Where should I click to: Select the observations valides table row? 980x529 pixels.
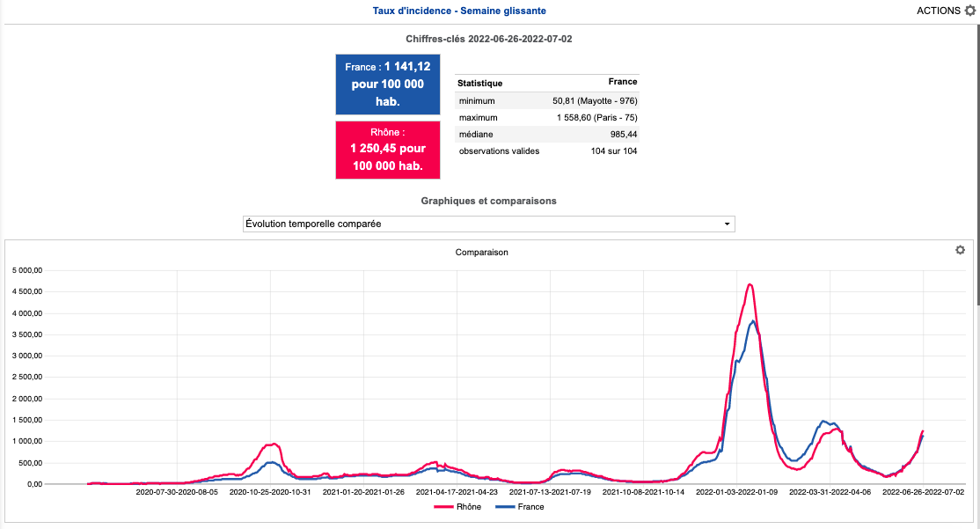pos(546,151)
